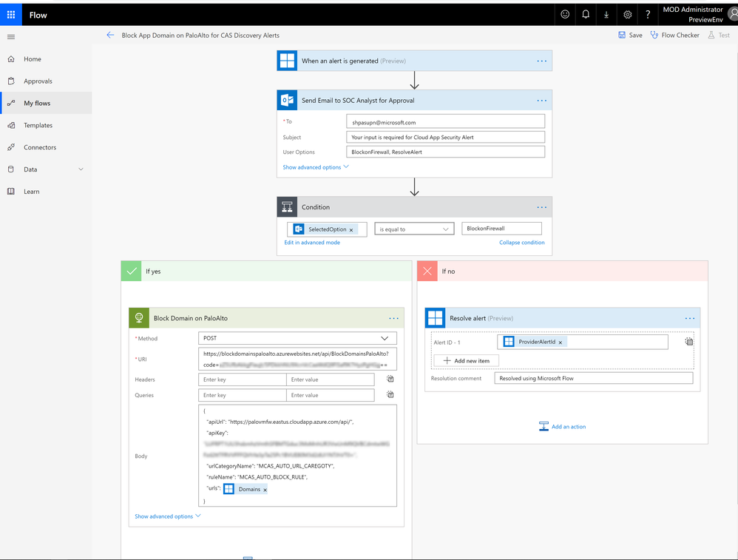Show advanced options in email step
The image size is (738, 560).
(x=316, y=167)
